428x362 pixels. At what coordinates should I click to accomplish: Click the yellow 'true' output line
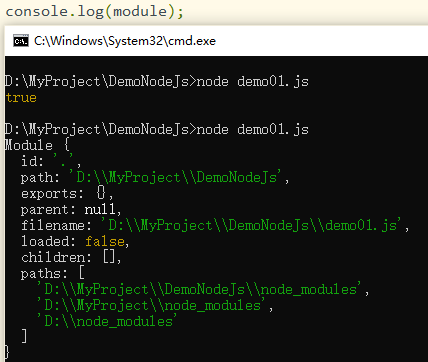coord(21,98)
